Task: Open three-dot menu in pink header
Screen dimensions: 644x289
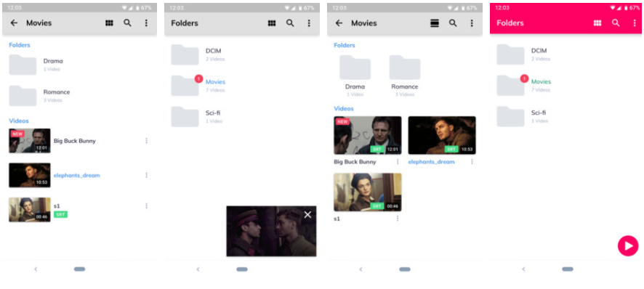Action: point(635,23)
